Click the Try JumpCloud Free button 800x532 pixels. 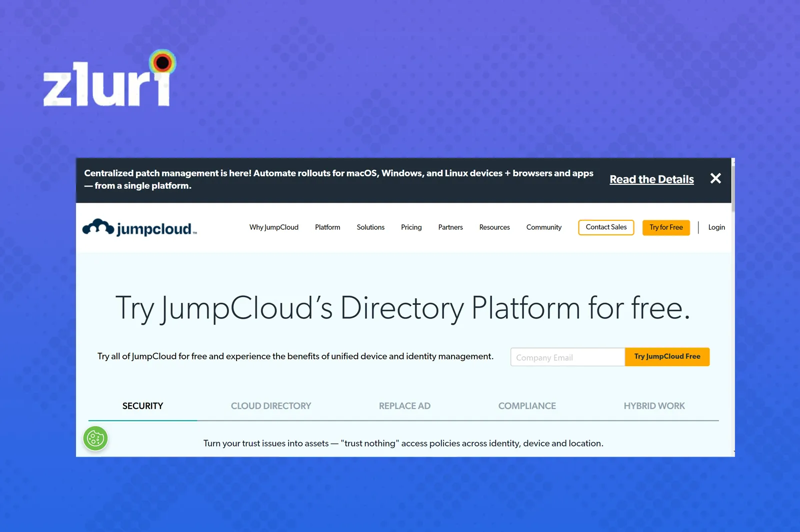coord(667,357)
